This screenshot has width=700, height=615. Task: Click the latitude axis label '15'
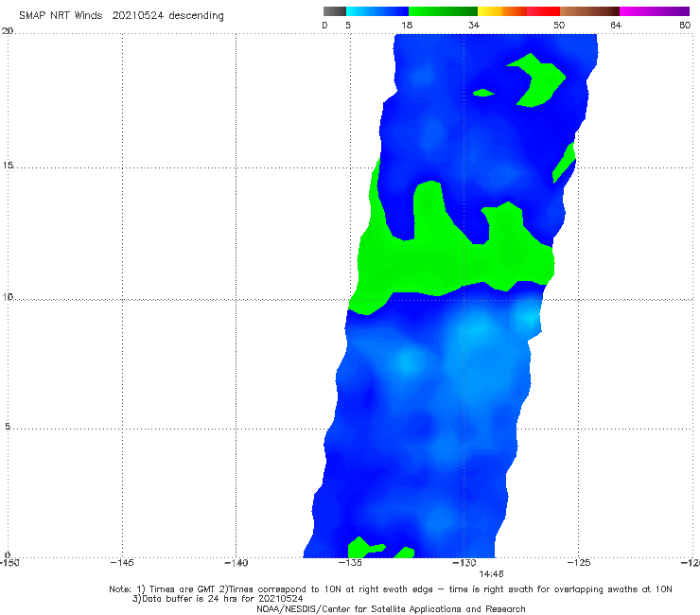pos(8,166)
